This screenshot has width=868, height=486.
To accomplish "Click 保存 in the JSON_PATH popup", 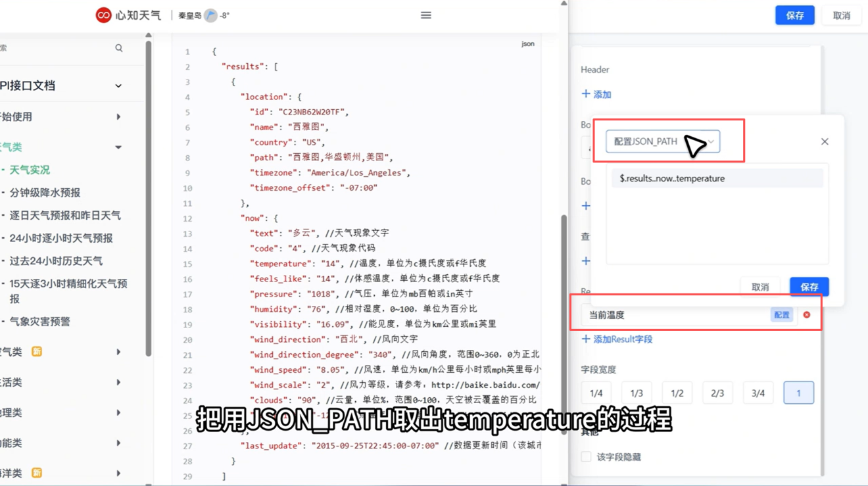I will tap(809, 287).
